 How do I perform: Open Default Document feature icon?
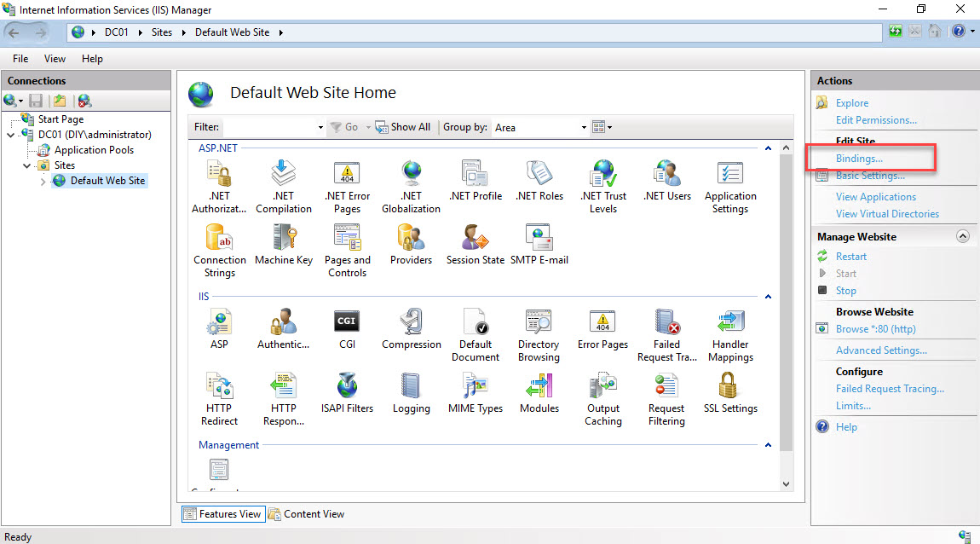click(x=475, y=335)
